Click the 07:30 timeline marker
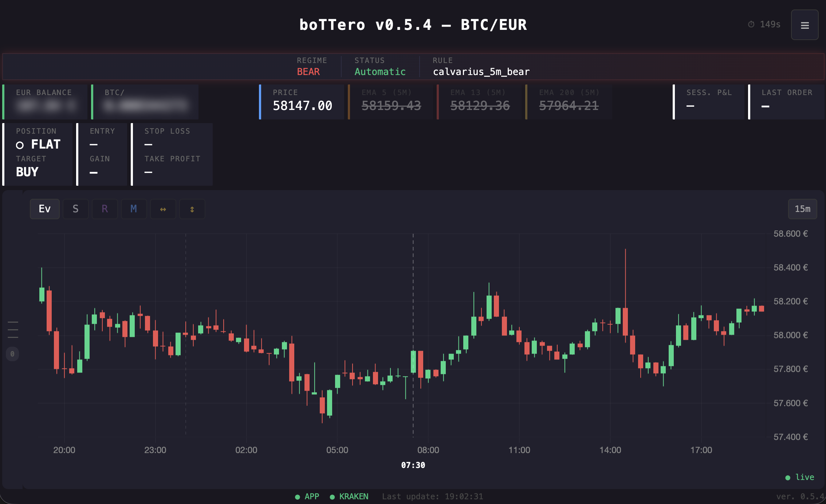This screenshot has width=826, height=504. point(413,465)
